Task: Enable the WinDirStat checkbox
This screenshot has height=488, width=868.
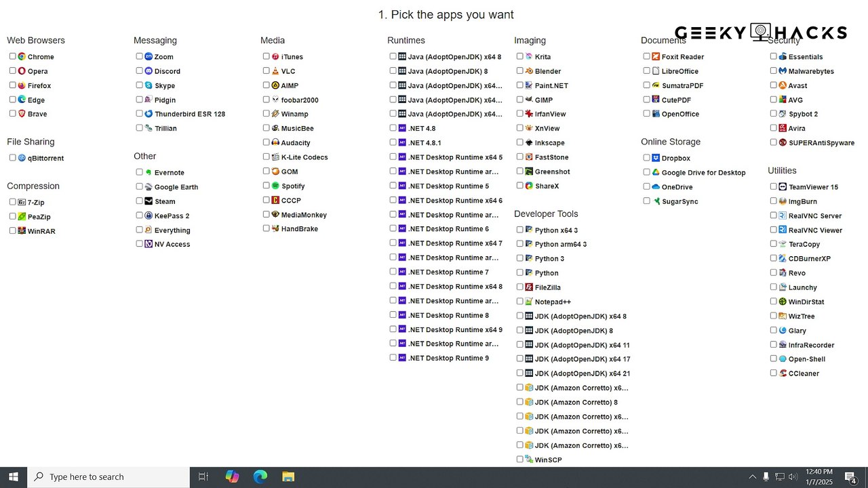Action: pos(774,301)
